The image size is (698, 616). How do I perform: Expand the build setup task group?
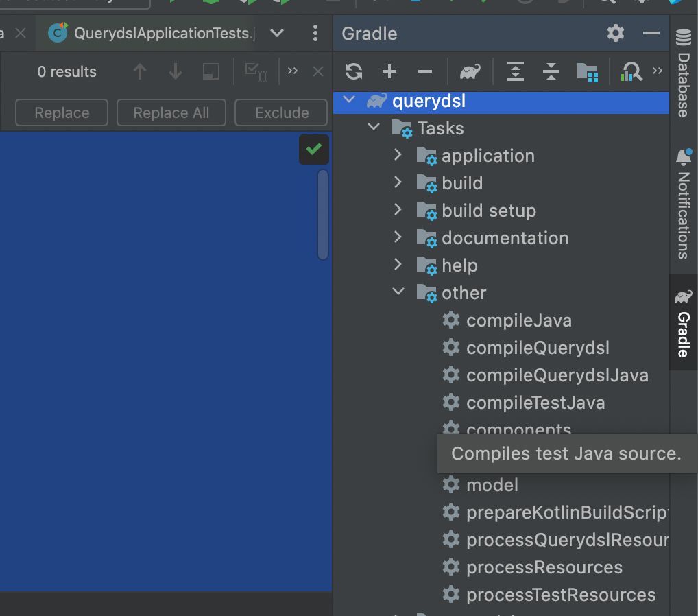pos(398,209)
